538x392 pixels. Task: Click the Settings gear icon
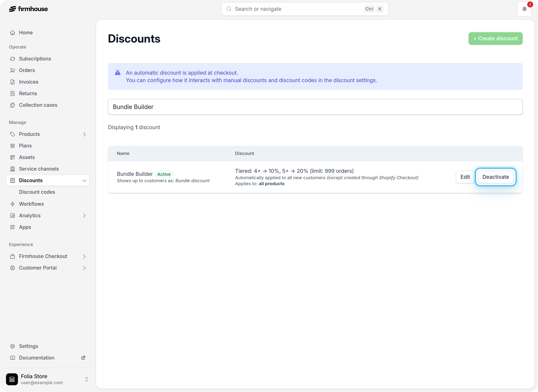tap(13, 346)
